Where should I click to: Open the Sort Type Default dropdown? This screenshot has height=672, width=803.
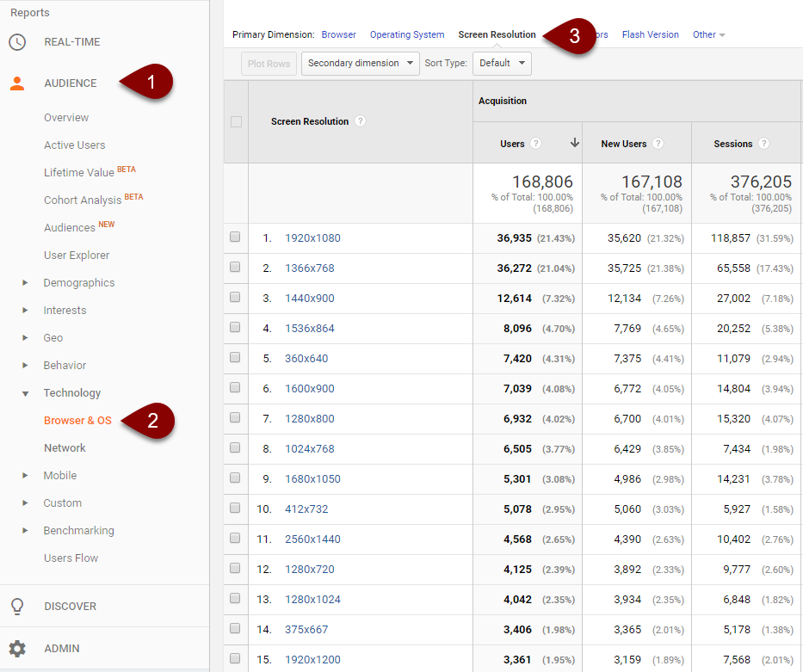(500, 63)
